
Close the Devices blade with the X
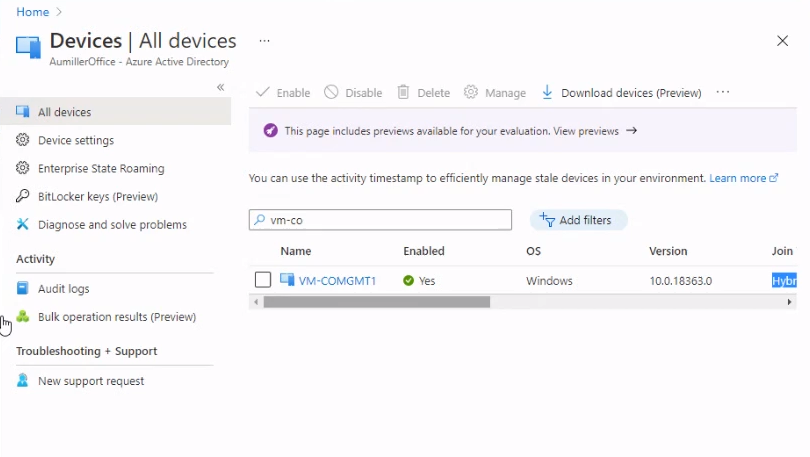[x=782, y=41]
